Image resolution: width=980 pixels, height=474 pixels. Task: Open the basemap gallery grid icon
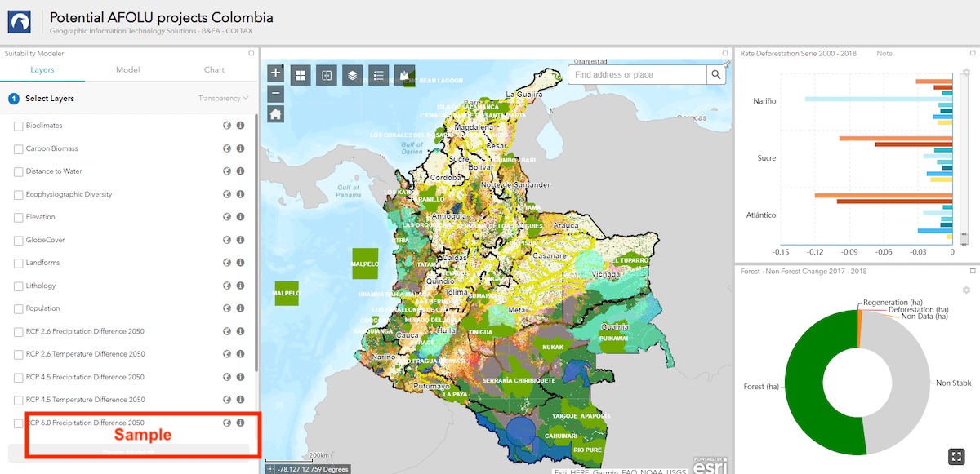pyautogui.click(x=301, y=75)
